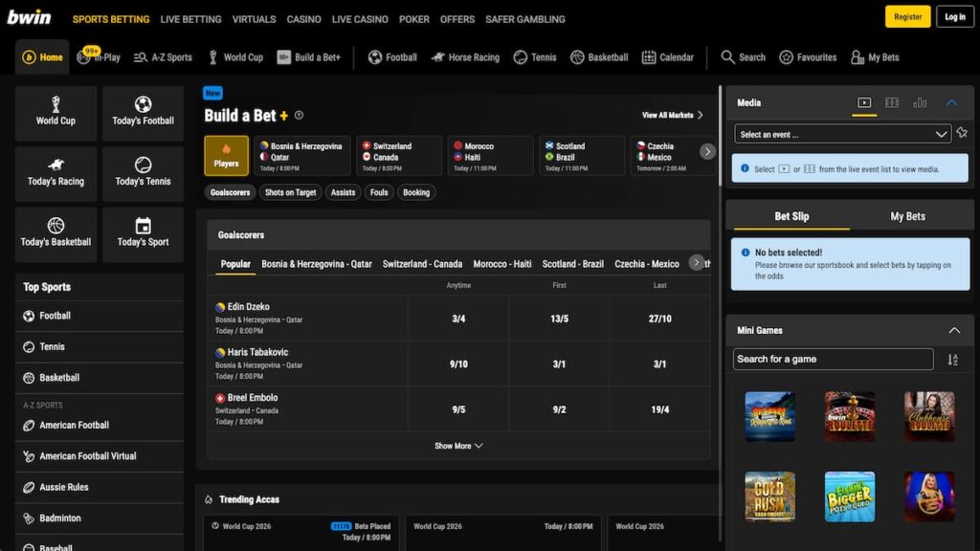Select the Shots on Target filter chip
The image size is (980, 551).
(290, 192)
